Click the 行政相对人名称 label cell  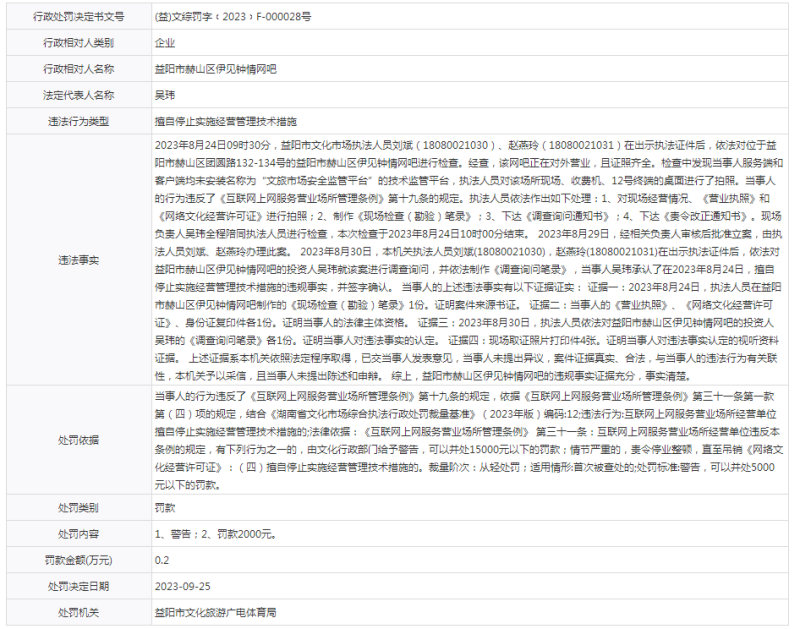click(x=78, y=69)
